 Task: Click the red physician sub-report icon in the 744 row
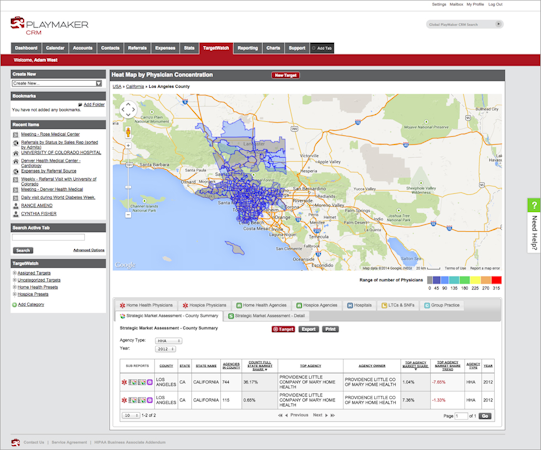124,382
